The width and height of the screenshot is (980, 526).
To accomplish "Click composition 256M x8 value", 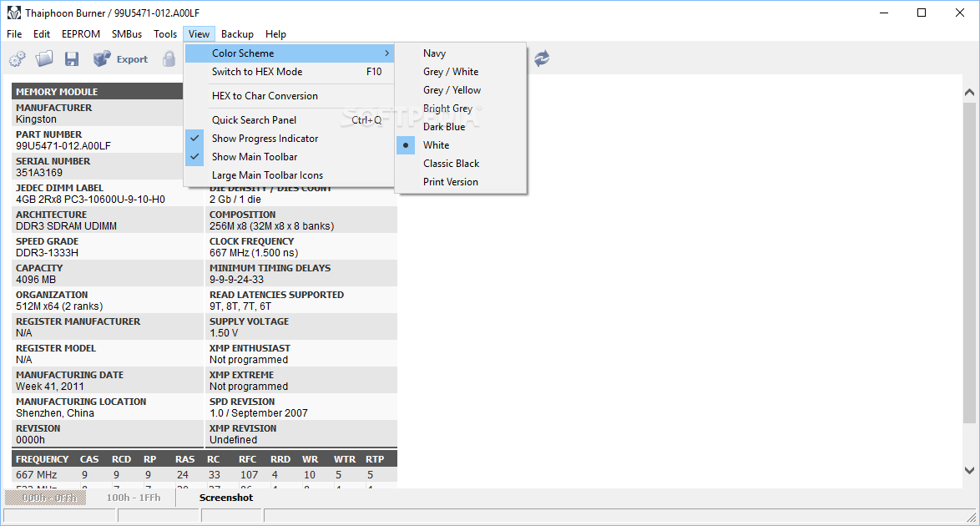I will 272,226.
